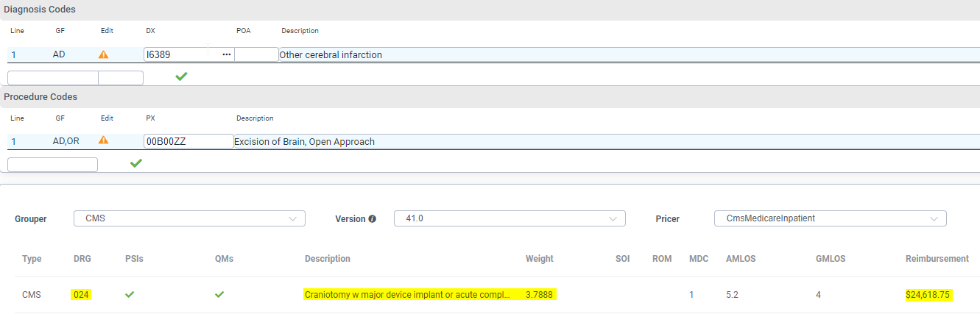Click the blank new procedure code input
The image size is (980, 314).
[x=52, y=165]
